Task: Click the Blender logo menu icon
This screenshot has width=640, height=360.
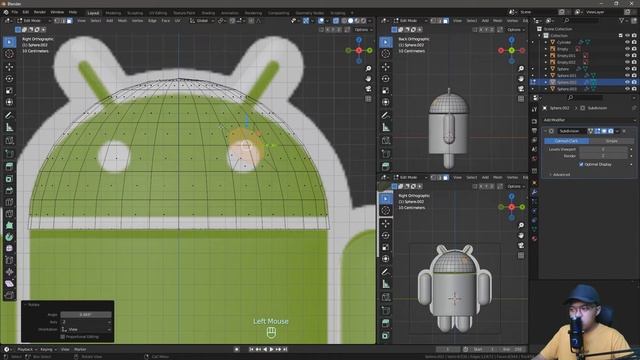Action: (x=5, y=12)
